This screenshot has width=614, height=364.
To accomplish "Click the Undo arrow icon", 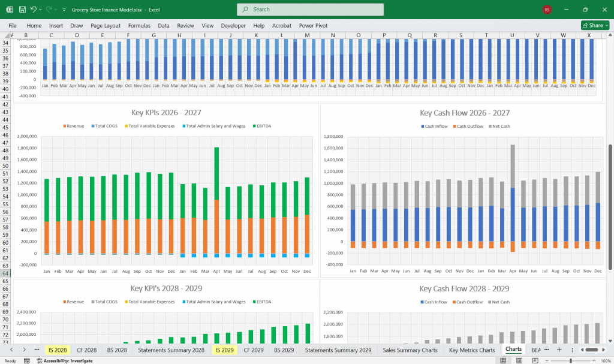I will pos(34,10).
